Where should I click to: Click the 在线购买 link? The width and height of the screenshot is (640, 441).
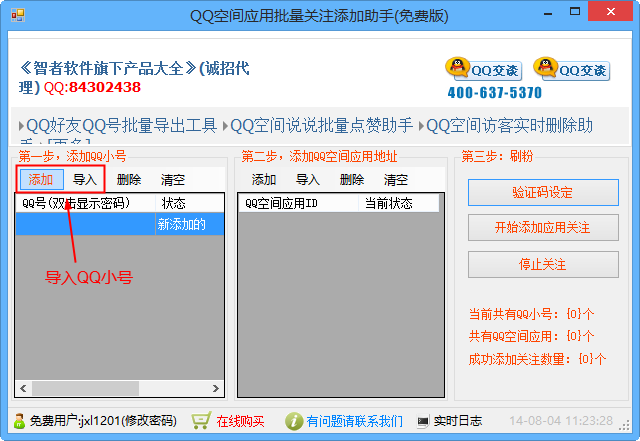click(x=240, y=421)
